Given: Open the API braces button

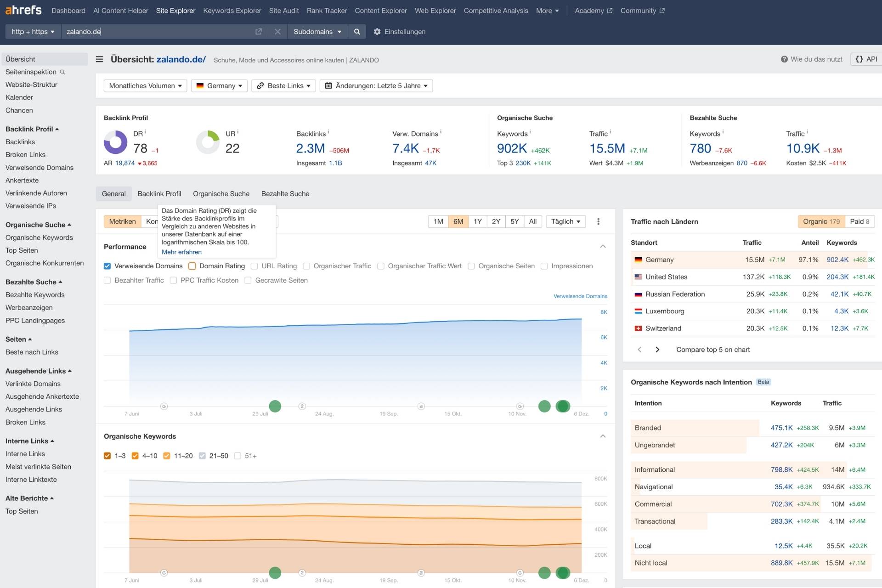Looking at the screenshot, I should [866, 59].
